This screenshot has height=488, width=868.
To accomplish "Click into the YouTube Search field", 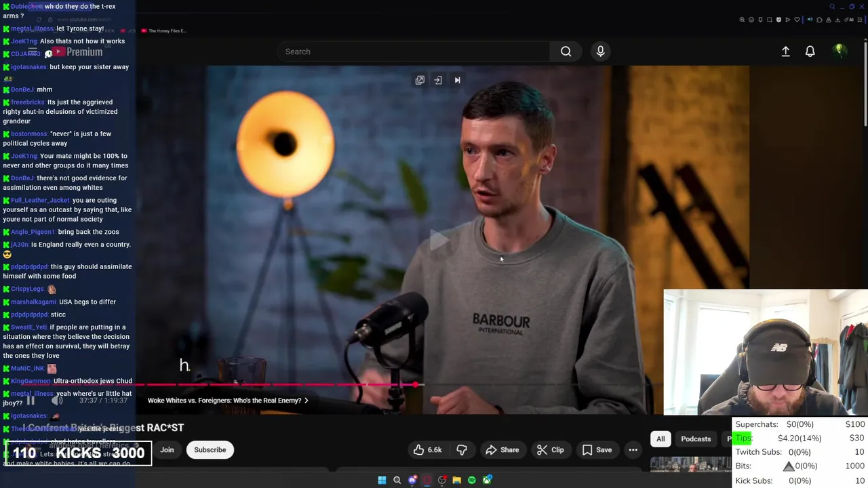I will (x=414, y=52).
